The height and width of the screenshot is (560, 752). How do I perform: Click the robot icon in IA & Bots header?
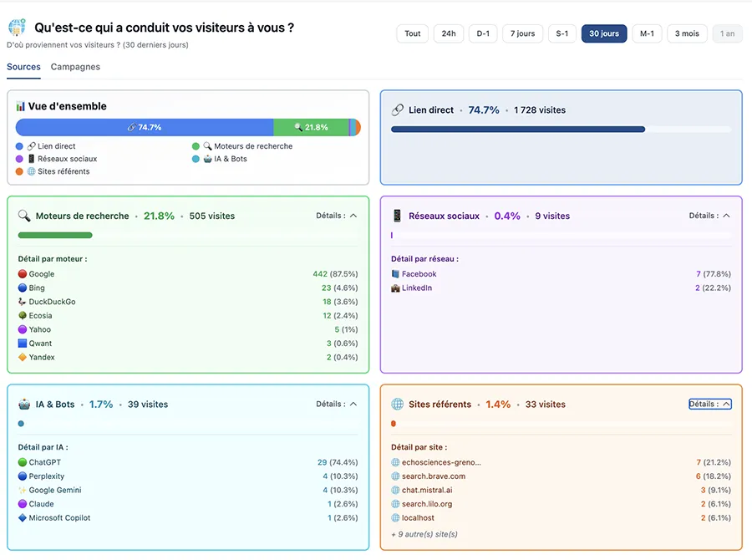click(x=24, y=405)
